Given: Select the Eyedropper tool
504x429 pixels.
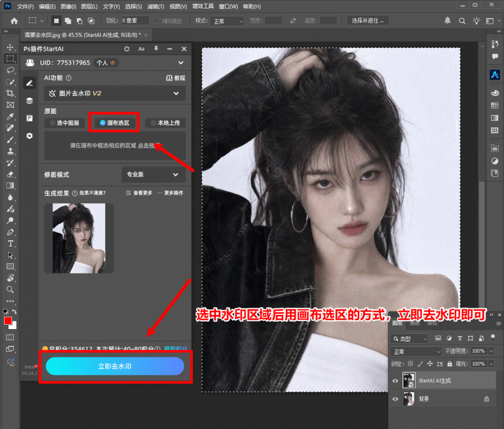Looking at the screenshot, I should tap(10, 116).
